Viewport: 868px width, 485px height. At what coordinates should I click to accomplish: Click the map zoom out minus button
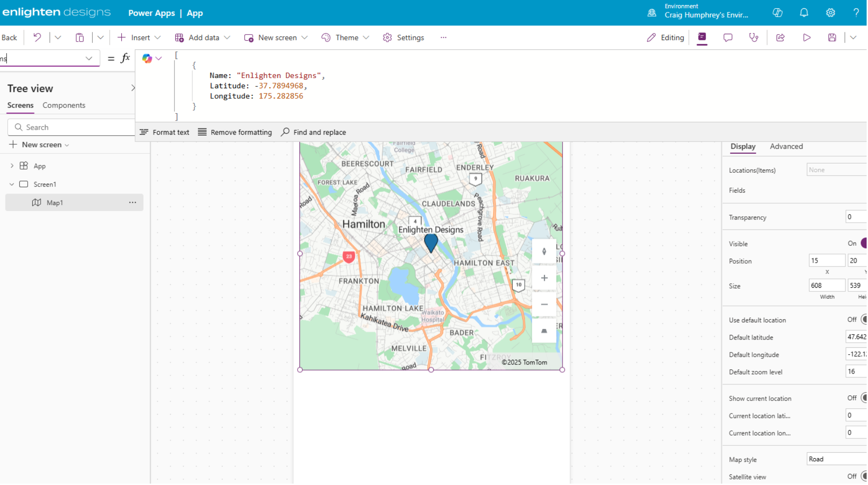(x=544, y=304)
